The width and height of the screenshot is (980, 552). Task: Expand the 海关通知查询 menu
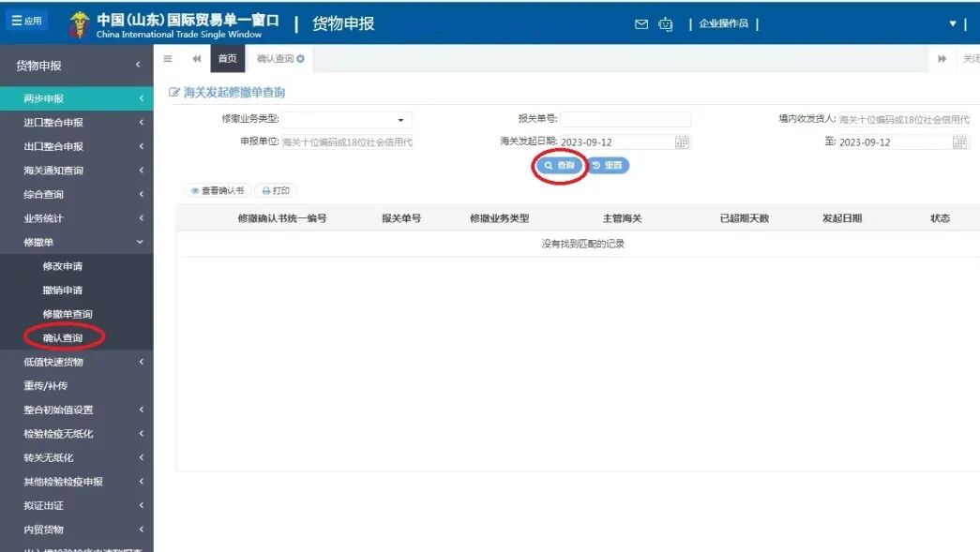click(76, 170)
